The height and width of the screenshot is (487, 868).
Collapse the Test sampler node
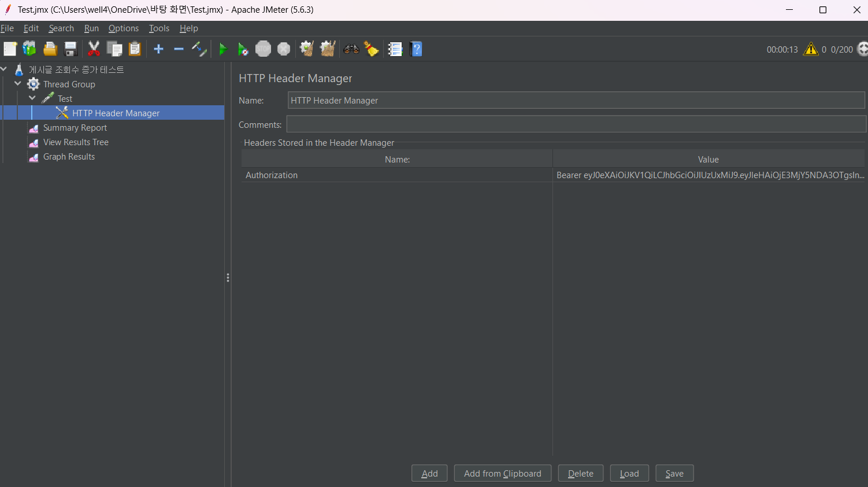[32, 98]
